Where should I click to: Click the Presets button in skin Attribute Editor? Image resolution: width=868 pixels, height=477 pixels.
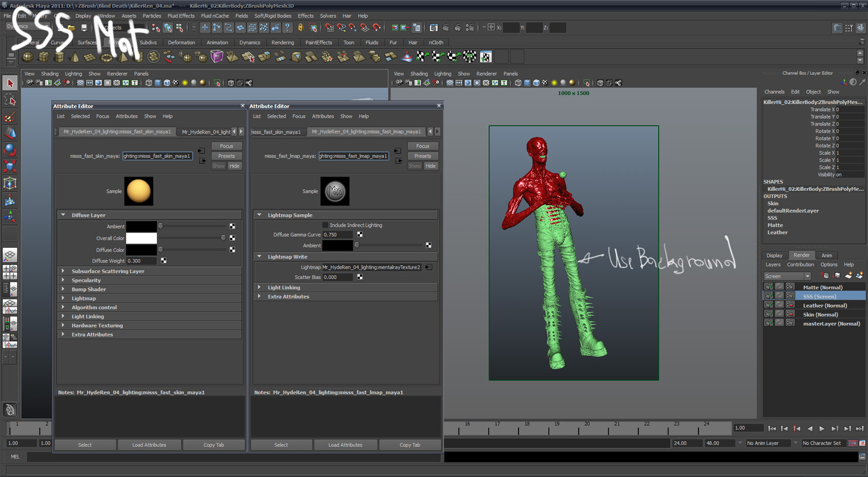pyautogui.click(x=226, y=156)
